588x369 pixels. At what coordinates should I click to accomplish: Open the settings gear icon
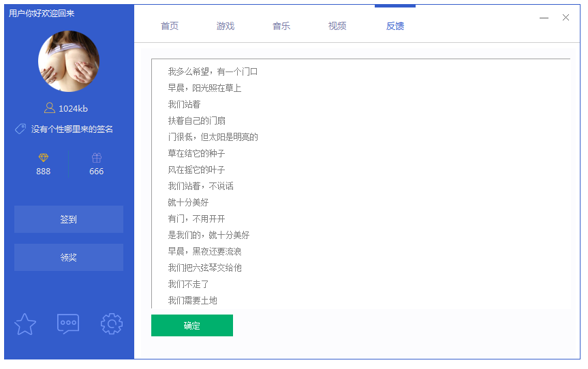point(111,323)
